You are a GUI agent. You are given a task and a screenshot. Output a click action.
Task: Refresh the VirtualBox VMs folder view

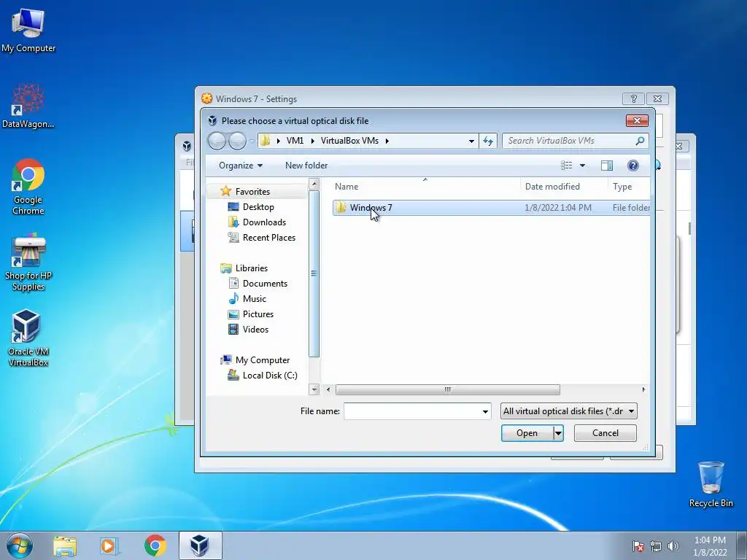488,141
